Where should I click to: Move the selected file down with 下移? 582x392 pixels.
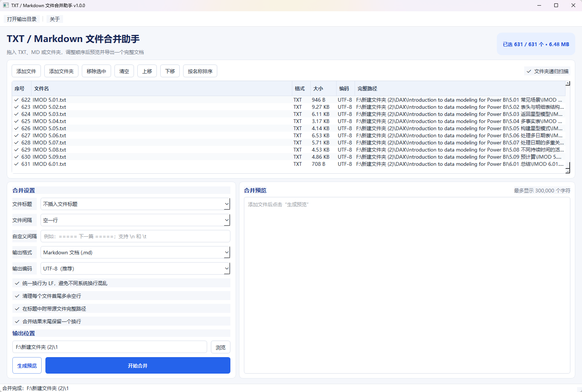170,71
